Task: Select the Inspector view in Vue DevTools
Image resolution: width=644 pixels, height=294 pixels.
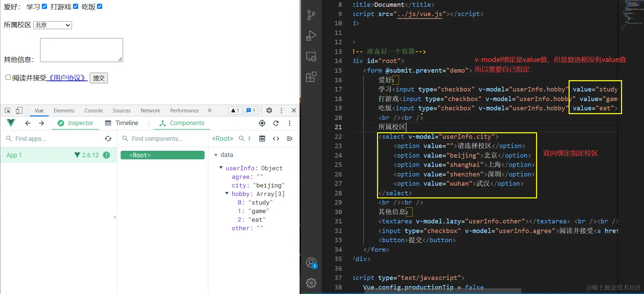Action: (75, 123)
